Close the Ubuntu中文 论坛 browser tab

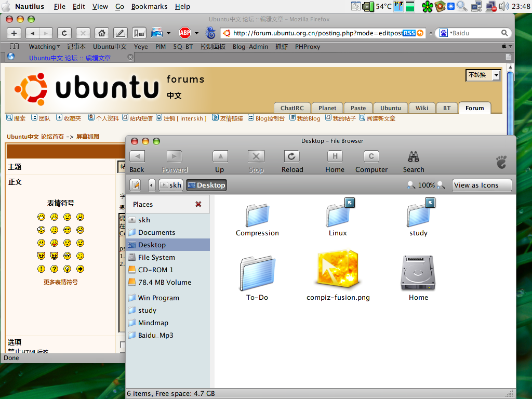pyautogui.click(x=130, y=57)
